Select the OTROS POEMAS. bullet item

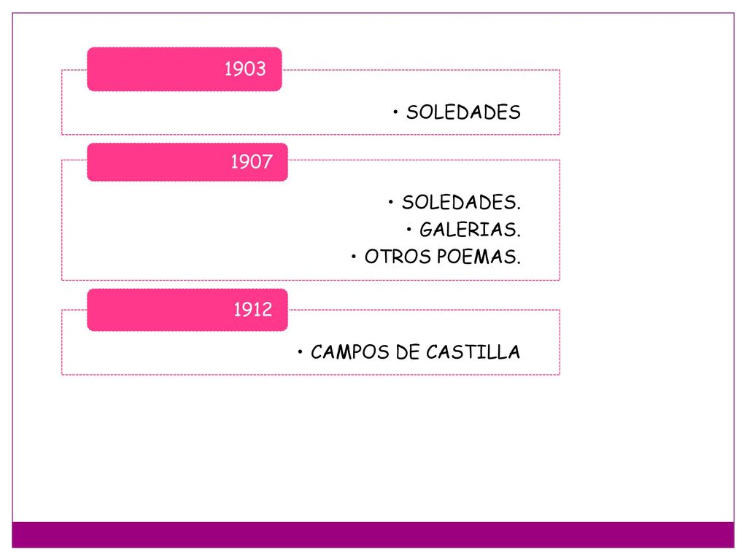pyautogui.click(x=443, y=257)
